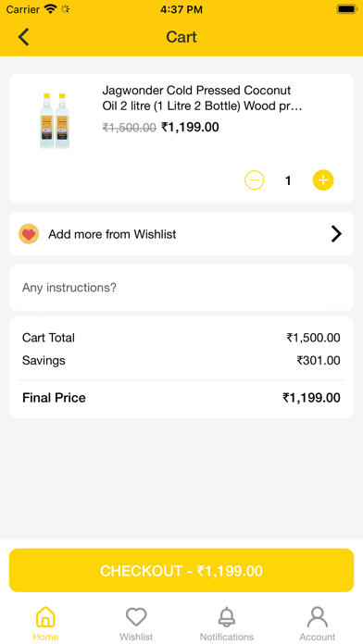Focus the Any instructions field

pyautogui.click(x=181, y=288)
